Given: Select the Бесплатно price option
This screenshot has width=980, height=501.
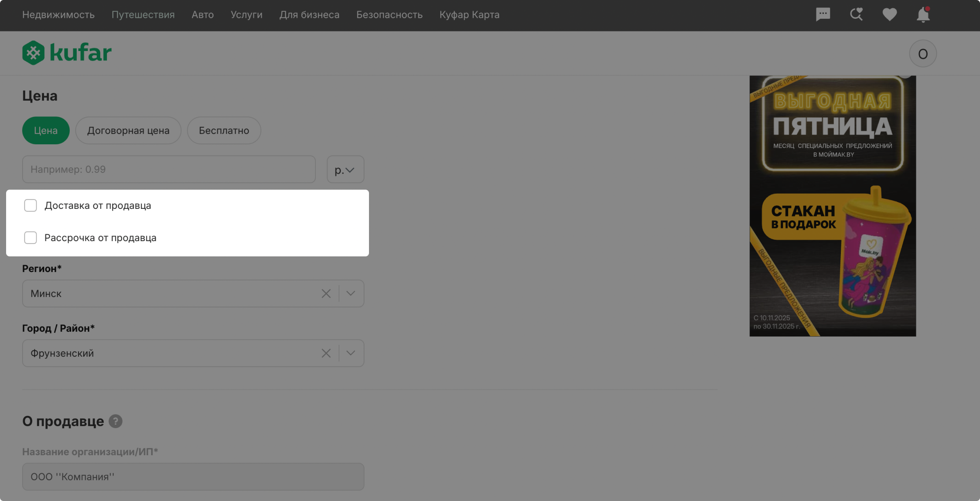Looking at the screenshot, I should coord(224,130).
